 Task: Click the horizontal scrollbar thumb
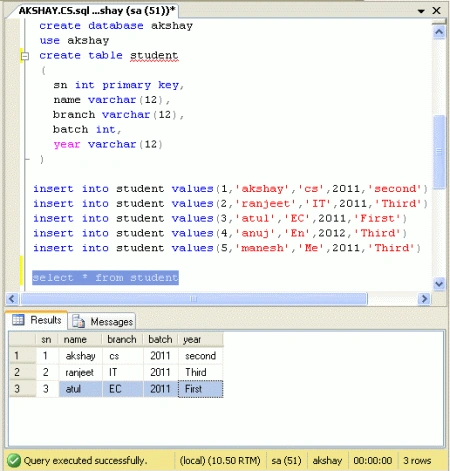[x=194, y=299]
